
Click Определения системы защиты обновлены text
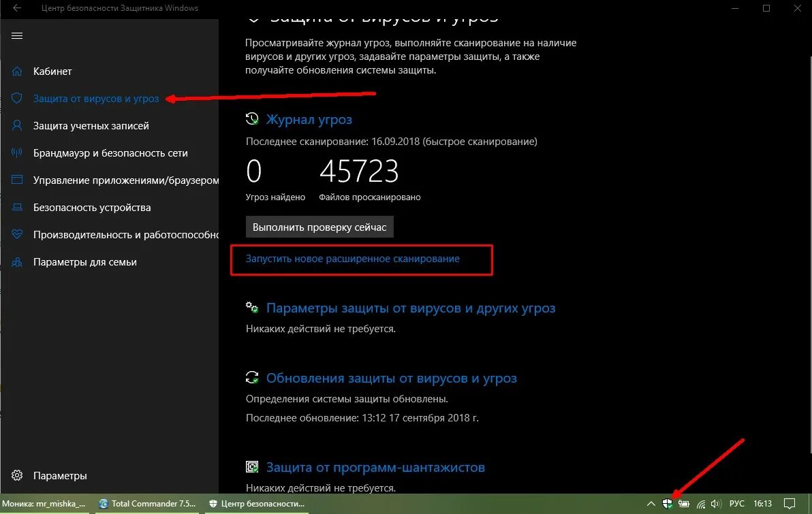[x=347, y=399]
